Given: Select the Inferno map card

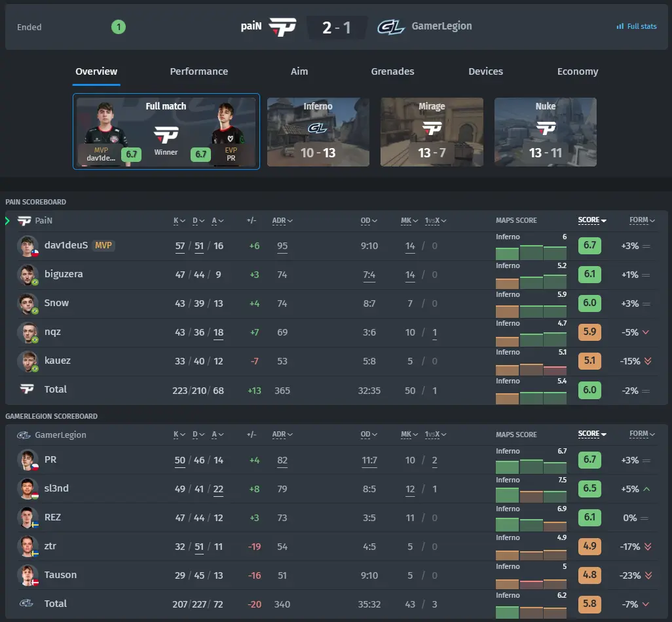Looking at the screenshot, I should [318, 132].
